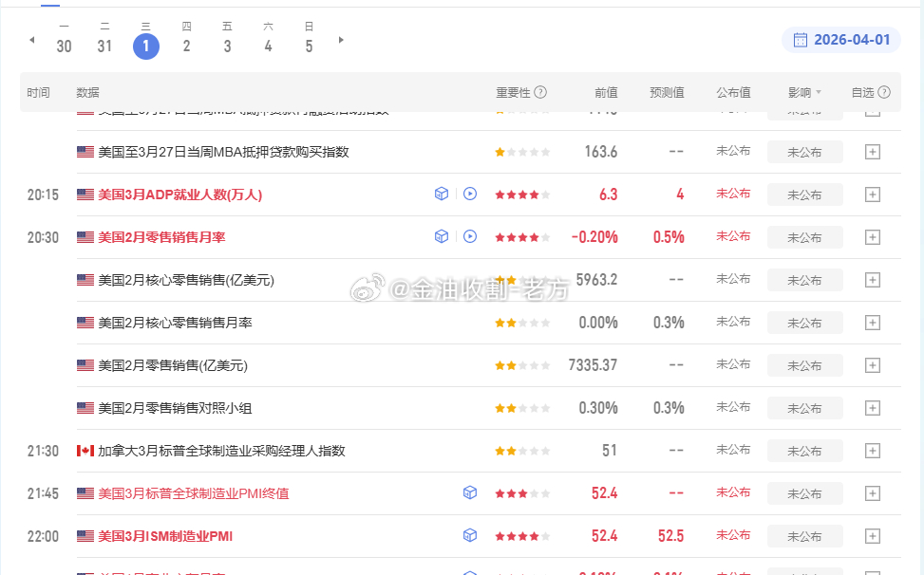The image size is (924, 575).
Task: Toggle the plus button on the Canada PMI row
Action: [872, 450]
